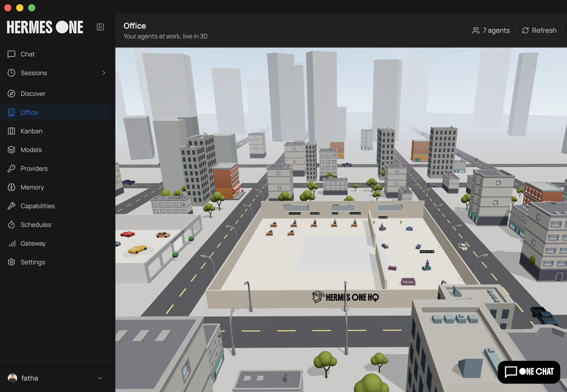Viewport: 567px width, 392px height.
Task: Select the prompt-engineer agent label
Action: (355, 213)
